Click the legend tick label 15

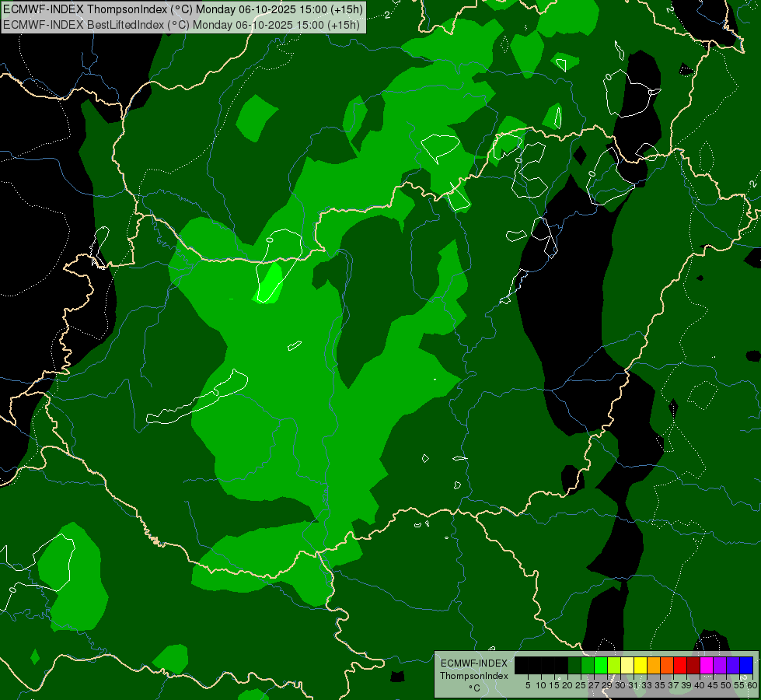click(554, 685)
